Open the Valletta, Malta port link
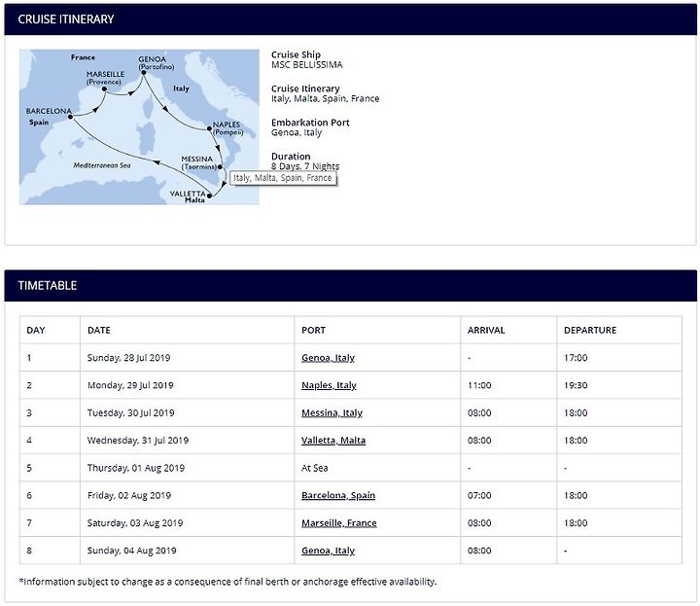The height and width of the screenshot is (606, 700). click(x=333, y=441)
